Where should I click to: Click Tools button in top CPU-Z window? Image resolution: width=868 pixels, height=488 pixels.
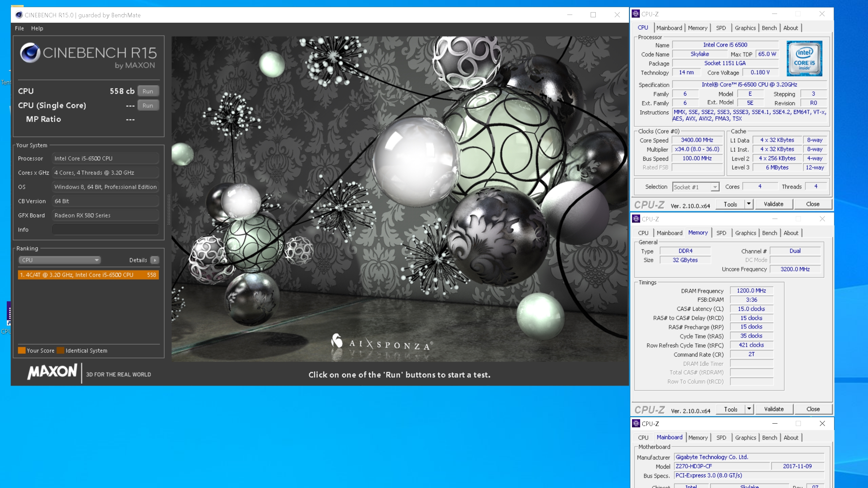click(730, 204)
